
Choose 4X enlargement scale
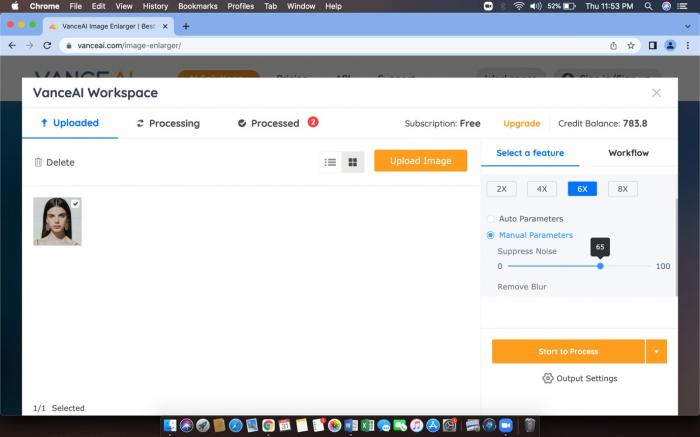point(542,189)
